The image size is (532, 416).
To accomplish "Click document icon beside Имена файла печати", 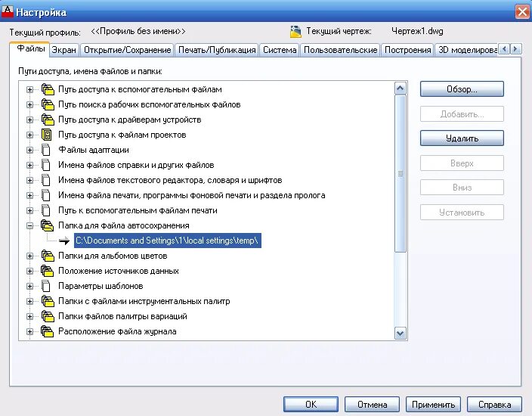I will tap(46, 195).
